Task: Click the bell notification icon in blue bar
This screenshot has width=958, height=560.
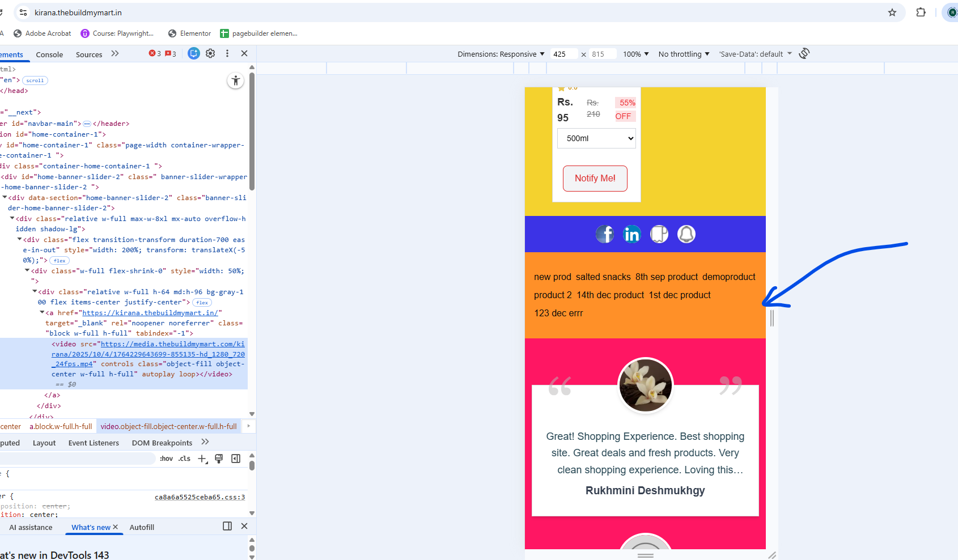Action: pos(686,234)
